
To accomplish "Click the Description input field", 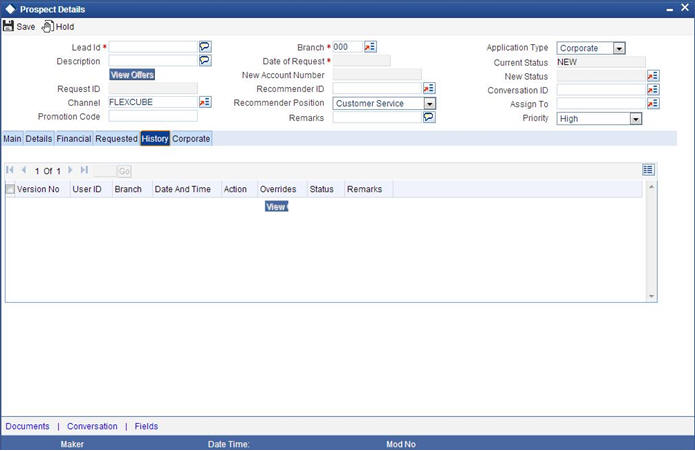I will [x=153, y=60].
